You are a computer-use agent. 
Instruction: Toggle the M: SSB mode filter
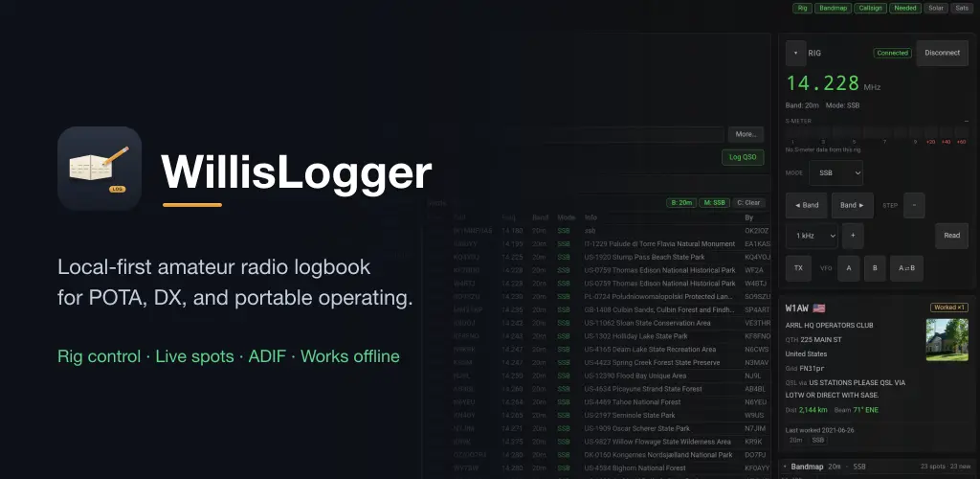coord(714,202)
